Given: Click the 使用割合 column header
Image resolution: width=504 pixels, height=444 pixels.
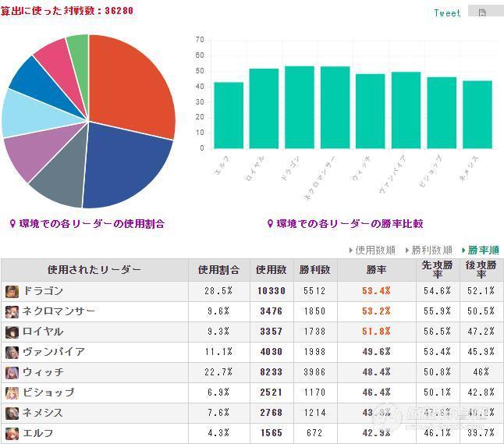Looking at the screenshot, I should point(218,270).
